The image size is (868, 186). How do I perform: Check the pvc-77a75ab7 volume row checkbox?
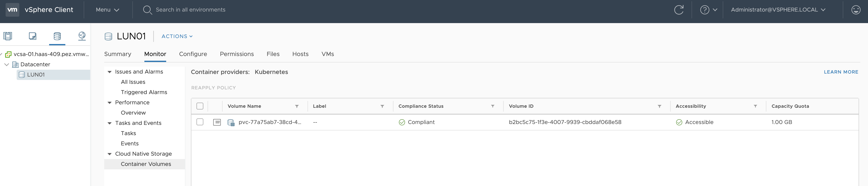point(200,122)
